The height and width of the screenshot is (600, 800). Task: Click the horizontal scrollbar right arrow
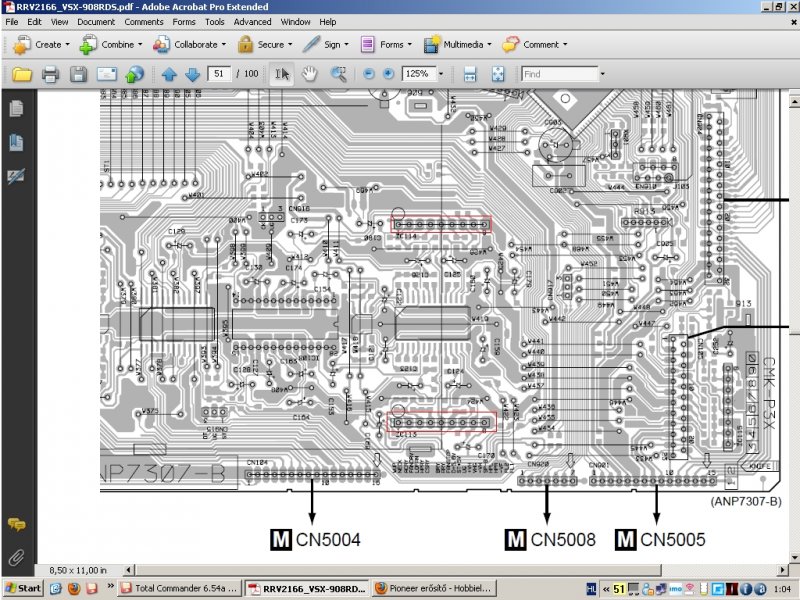tap(783, 569)
